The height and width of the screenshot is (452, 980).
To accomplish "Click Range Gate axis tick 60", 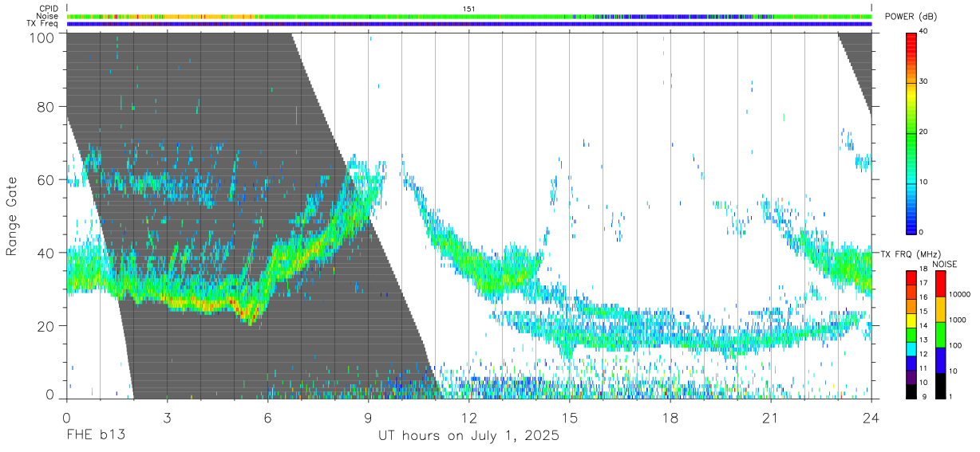I will [x=45, y=179].
